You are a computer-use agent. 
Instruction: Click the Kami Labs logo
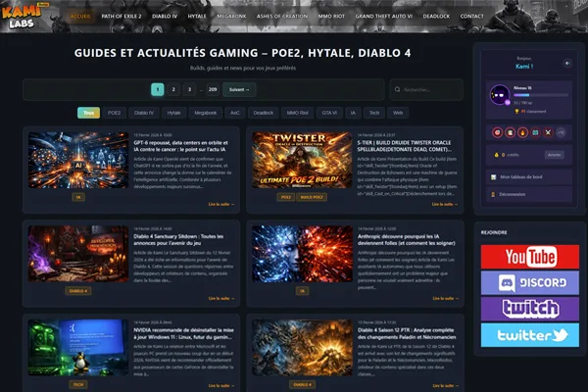23,16
